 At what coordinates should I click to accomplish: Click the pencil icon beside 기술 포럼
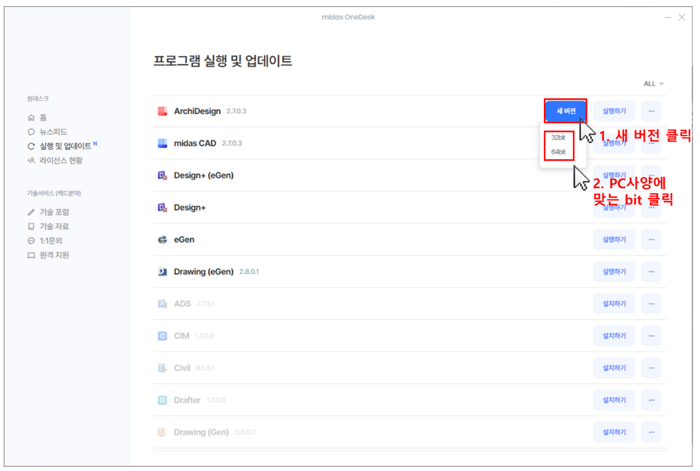point(31,212)
